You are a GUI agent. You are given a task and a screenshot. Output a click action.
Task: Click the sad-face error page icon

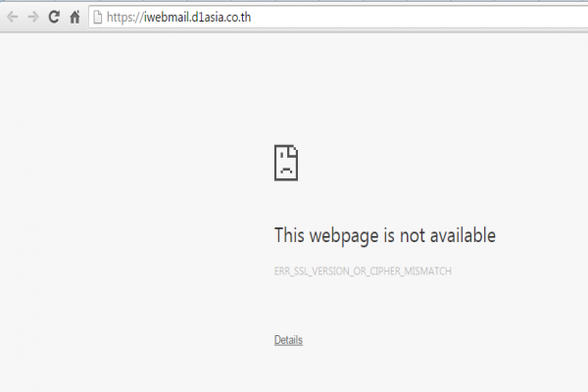coord(286,164)
